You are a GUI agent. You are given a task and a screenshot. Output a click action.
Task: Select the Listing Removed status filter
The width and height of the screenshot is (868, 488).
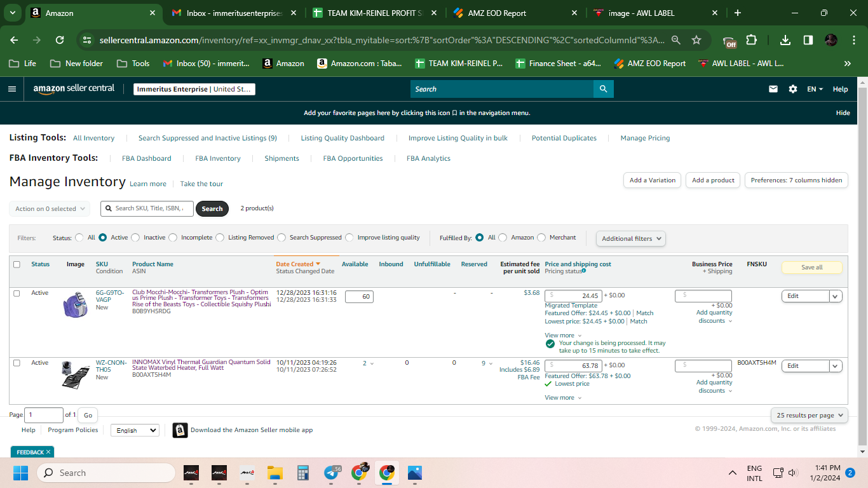(x=220, y=238)
